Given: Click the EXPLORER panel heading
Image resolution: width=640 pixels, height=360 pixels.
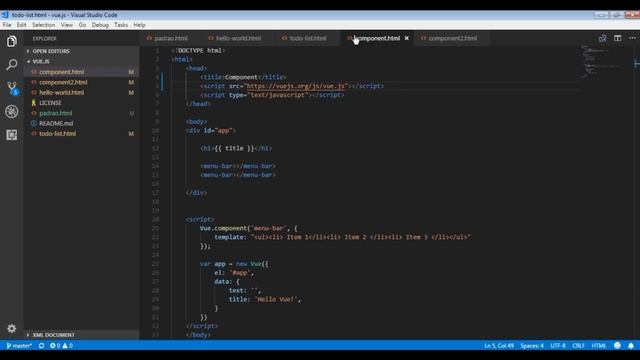Looking at the screenshot, I should pos(44,39).
